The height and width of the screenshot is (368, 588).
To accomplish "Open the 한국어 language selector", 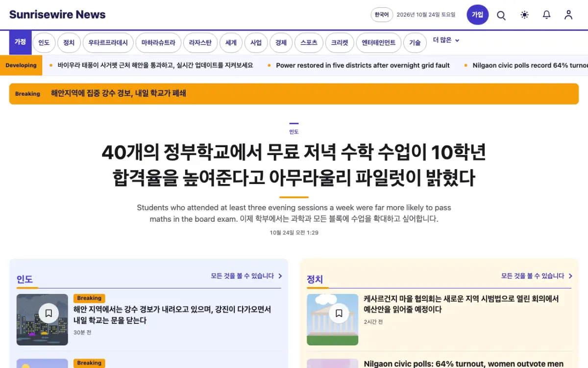I will pyautogui.click(x=382, y=15).
